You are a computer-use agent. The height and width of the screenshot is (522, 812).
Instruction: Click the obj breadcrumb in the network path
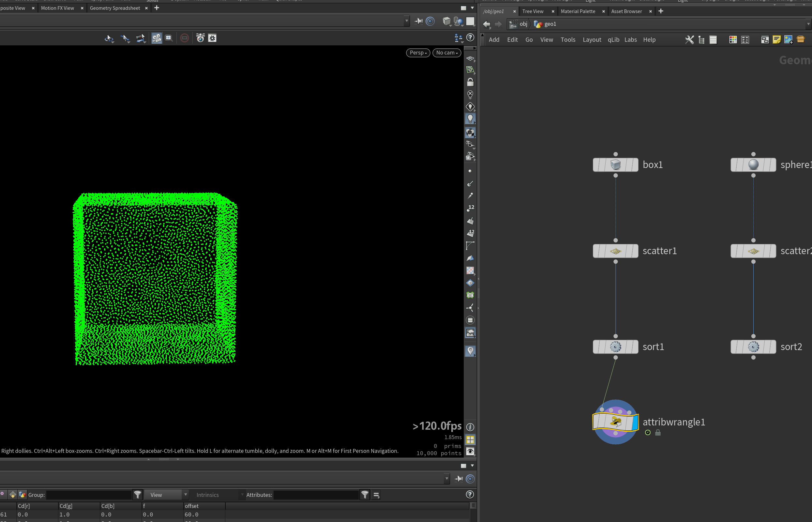click(x=519, y=24)
